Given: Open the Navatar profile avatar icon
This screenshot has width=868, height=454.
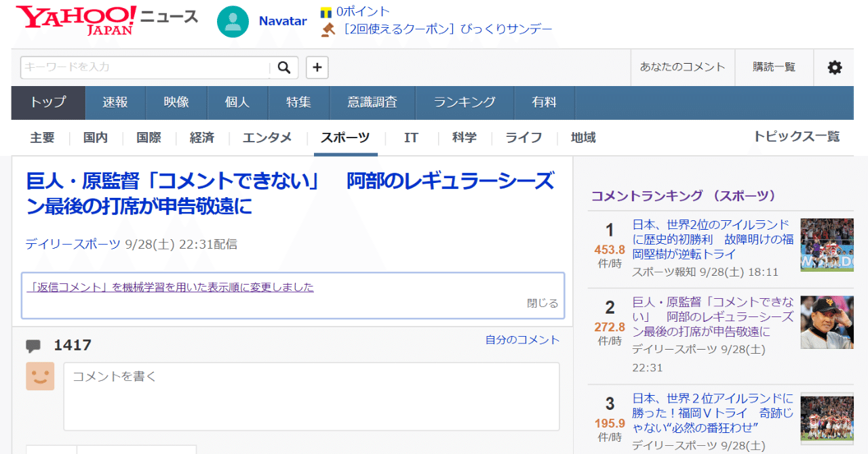Looking at the screenshot, I should point(233,21).
